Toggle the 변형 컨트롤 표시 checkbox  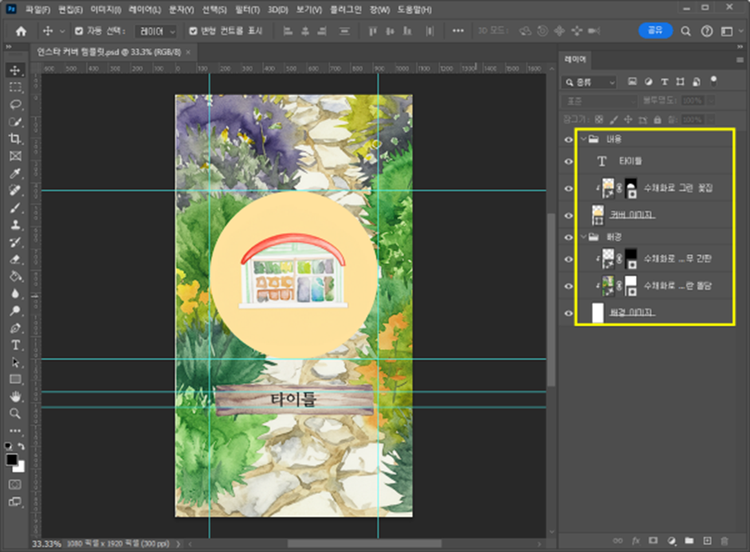click(194, 31)
